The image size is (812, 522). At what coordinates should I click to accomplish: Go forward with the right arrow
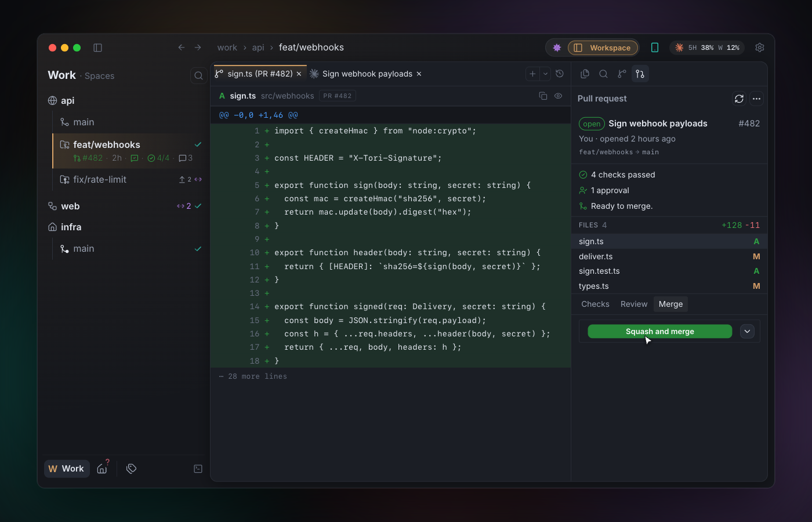click(198, 48)
